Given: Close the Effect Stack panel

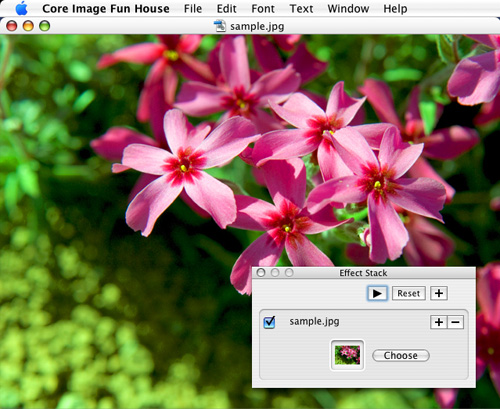Looking at the screenshot, I should (x=261, y=273).
